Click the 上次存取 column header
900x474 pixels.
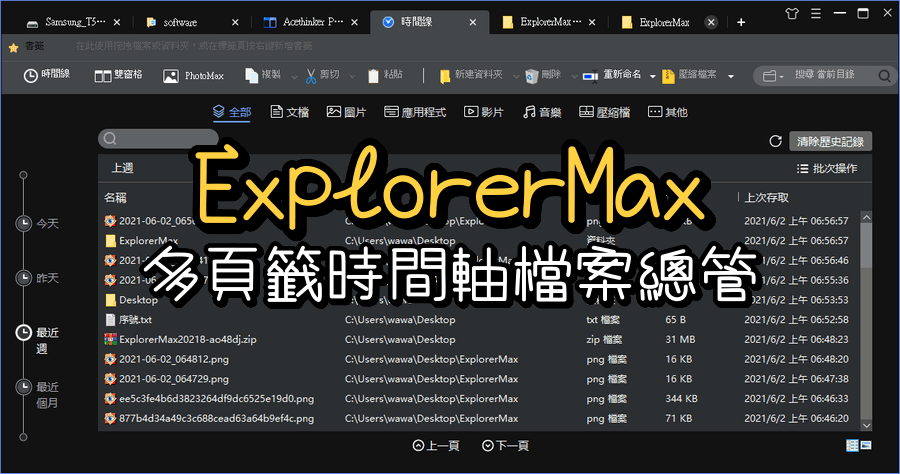tap(766, 198)
